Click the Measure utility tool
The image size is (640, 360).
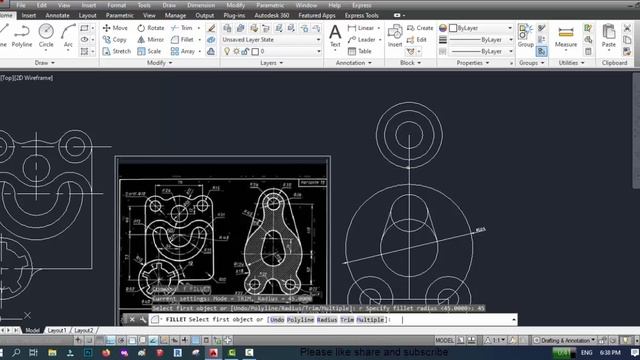[566, 36]
